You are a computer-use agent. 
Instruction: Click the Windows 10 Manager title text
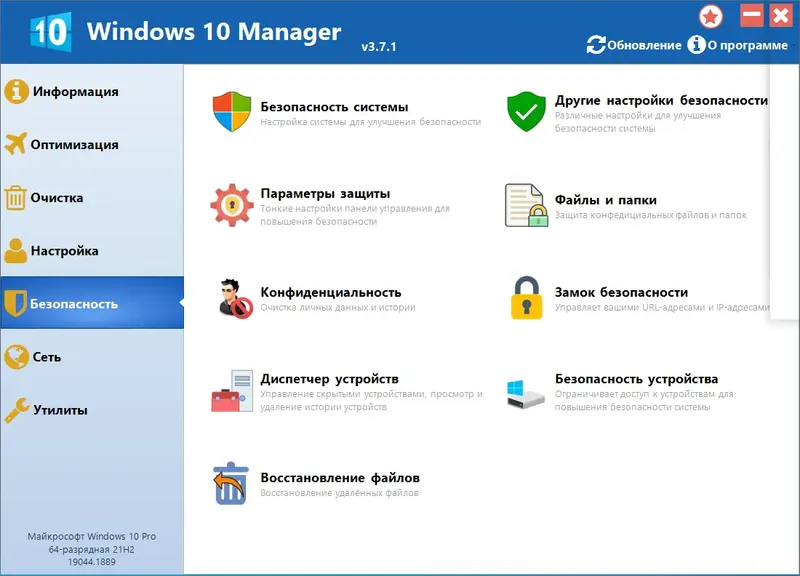(x=214, y=32)
